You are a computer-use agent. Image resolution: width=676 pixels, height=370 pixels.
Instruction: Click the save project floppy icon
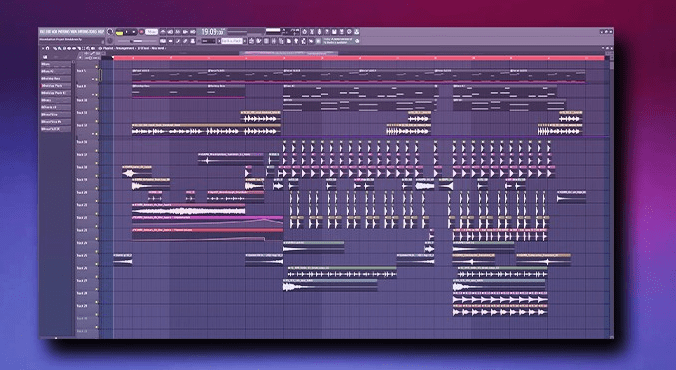pyautogui.click(x=334, y=31)
